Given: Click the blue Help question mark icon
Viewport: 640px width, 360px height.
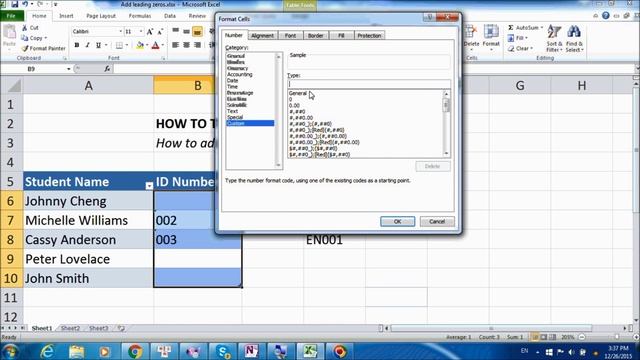Looking at the screenshot, I should pos(606,16).
